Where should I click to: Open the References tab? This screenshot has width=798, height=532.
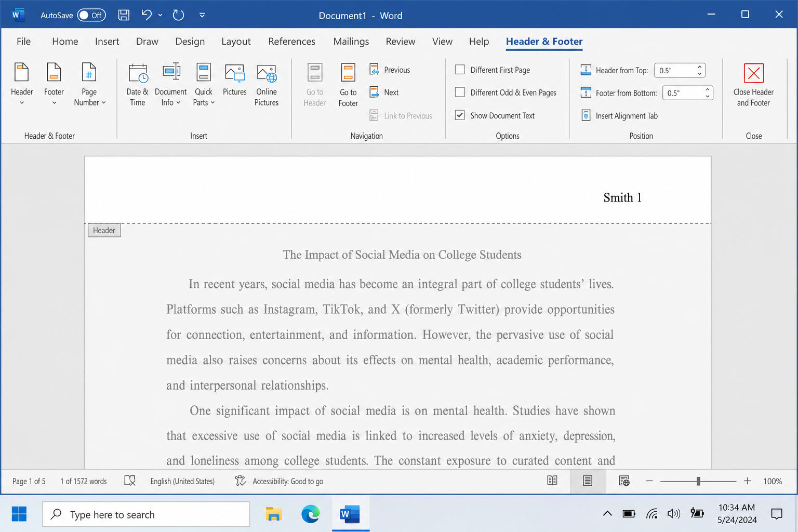pyautogui.click(x=291, y=42)
